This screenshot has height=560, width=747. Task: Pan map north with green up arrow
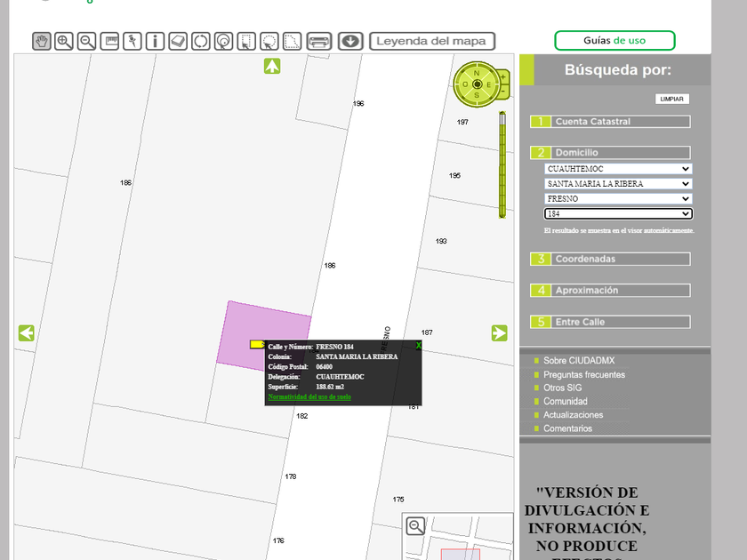[272, 66]
